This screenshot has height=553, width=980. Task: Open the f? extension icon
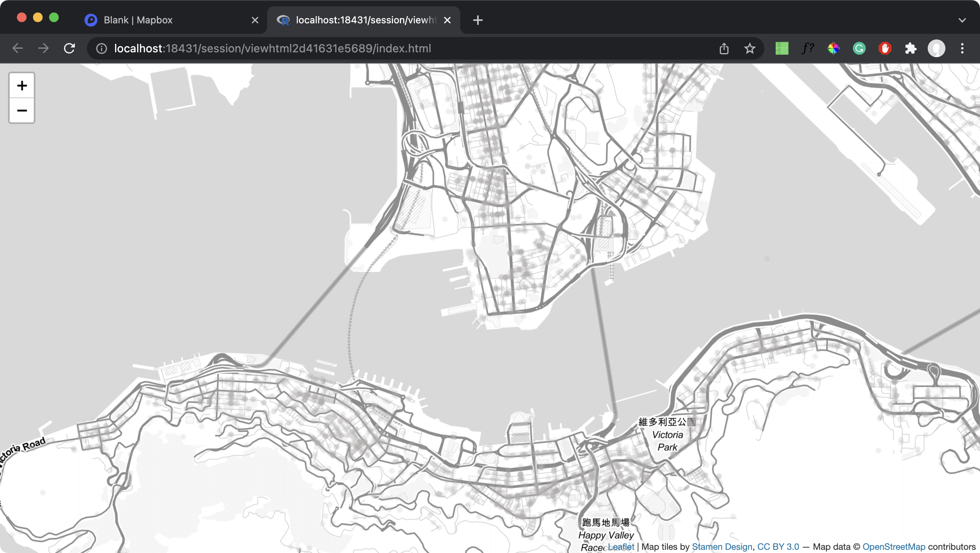[x=807, y=48]
